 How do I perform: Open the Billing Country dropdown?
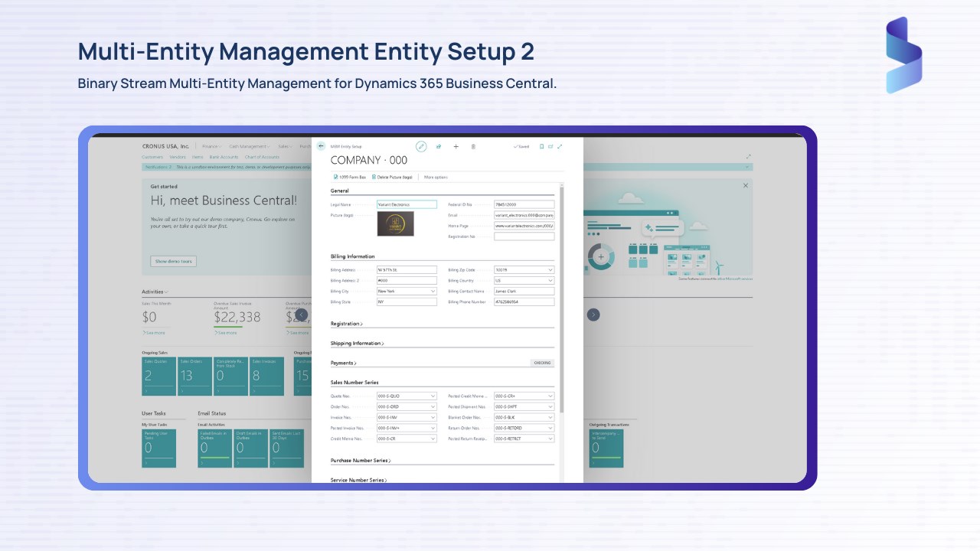549,280
